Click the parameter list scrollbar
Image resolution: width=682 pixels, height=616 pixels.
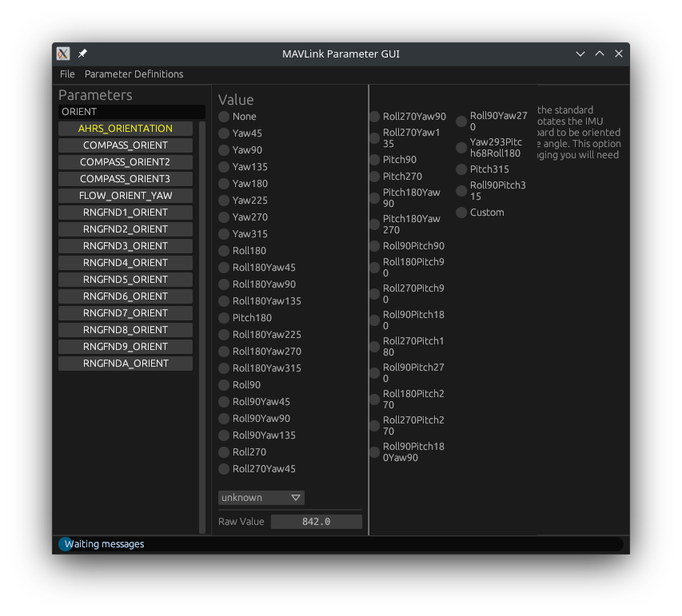point(202,240)
